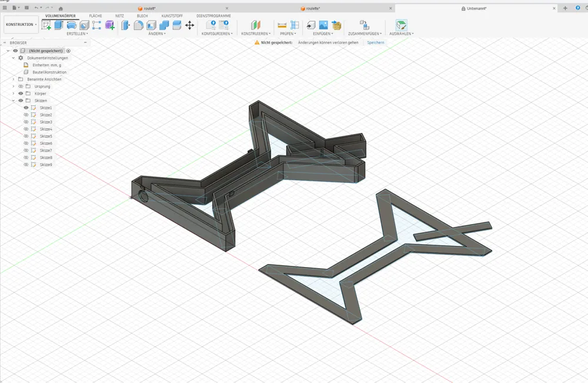Select the Shell tool
588x383 pixels.
coord(151,25)
